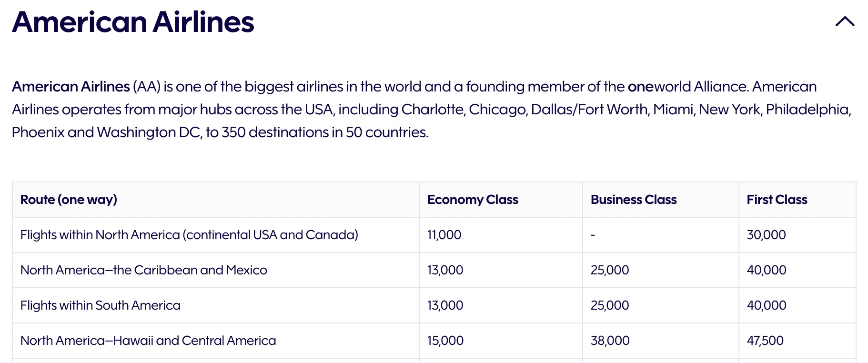Image resolution: width=868 pixels, height=363 pixels.
Task: Select the North America–the Caribbean and Mexico row
Action: (143, 270)
